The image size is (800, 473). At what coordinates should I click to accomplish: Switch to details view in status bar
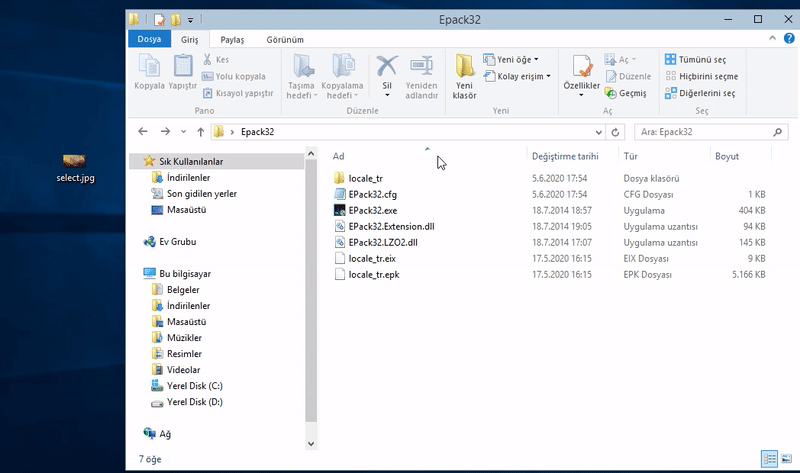[769, 459]
